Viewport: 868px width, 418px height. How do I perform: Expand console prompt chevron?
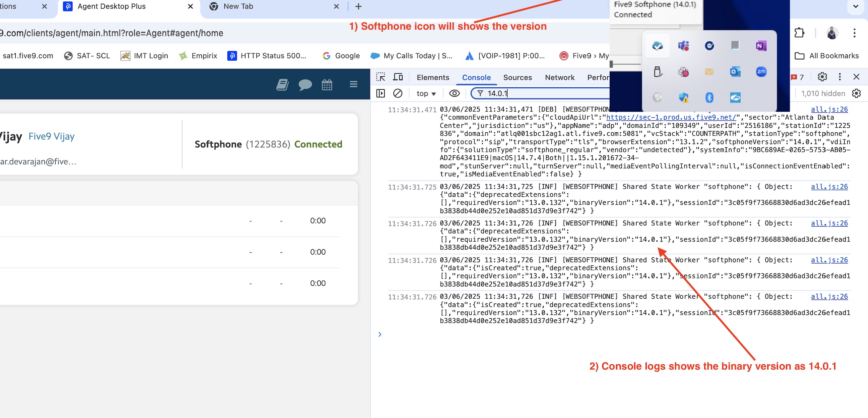(x=380, y=334)
